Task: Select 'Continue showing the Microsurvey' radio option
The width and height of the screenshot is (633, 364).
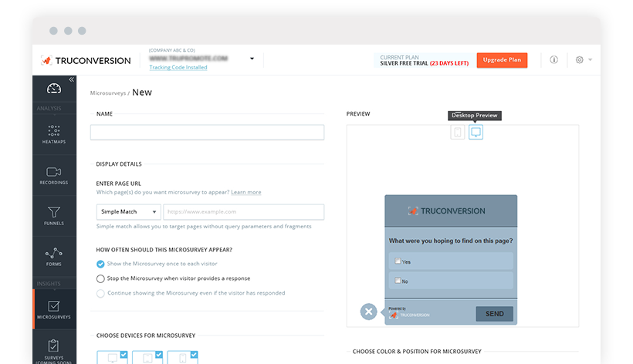Action: [x=100, y=294]
